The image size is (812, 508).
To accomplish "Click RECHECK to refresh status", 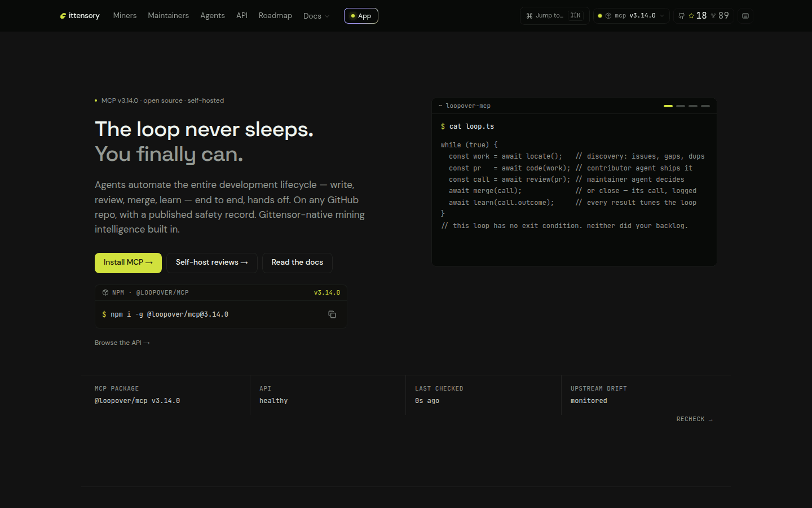I will pos(695,419).
